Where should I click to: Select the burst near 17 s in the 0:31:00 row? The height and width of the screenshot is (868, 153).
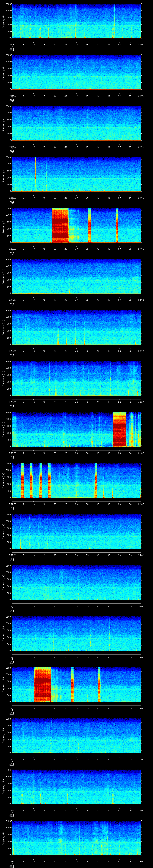pos(49,481)
